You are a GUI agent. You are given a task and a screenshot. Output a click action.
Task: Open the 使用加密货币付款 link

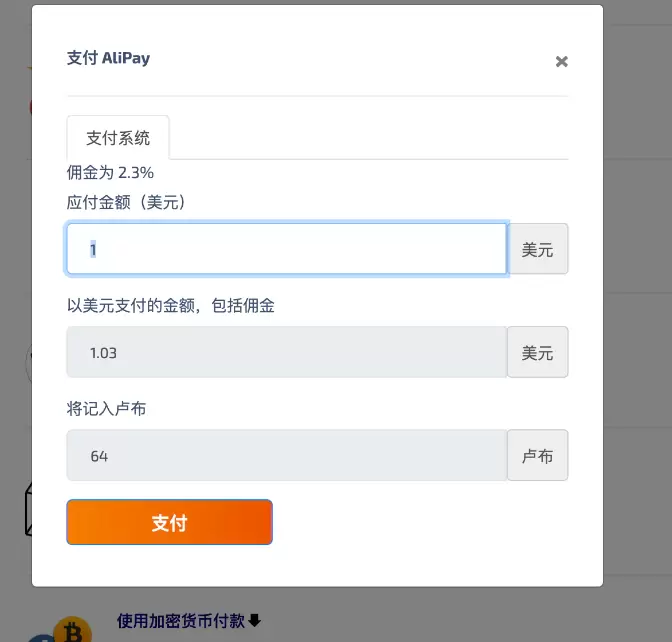180,620
